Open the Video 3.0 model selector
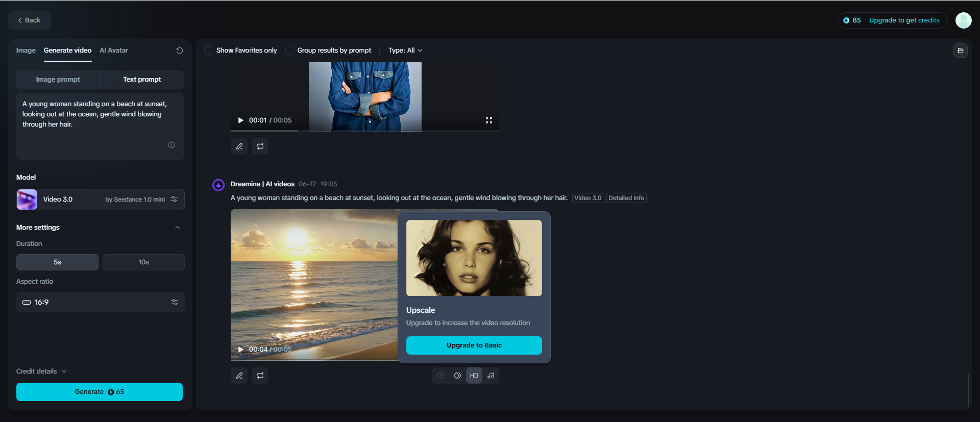 pos(100,200)
